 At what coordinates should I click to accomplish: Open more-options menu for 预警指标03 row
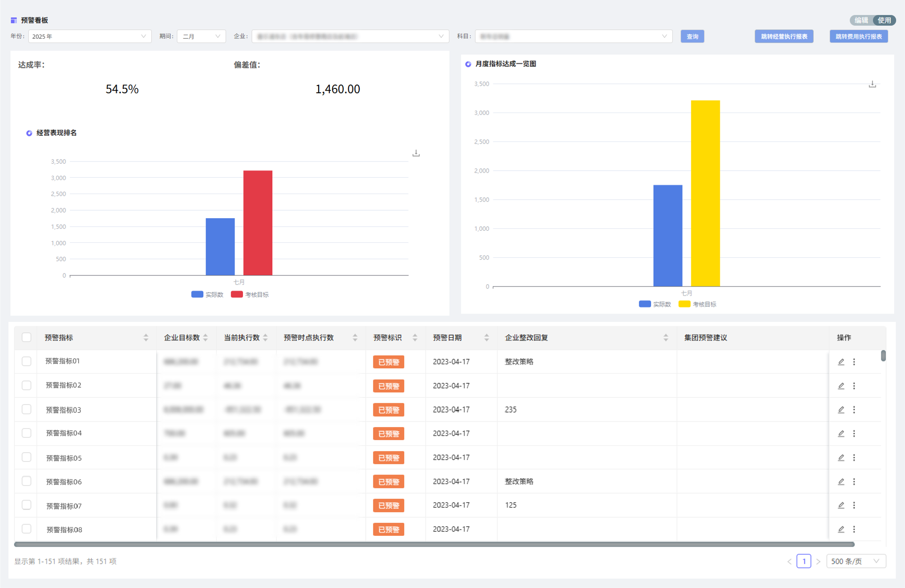(x=854, y=410)
